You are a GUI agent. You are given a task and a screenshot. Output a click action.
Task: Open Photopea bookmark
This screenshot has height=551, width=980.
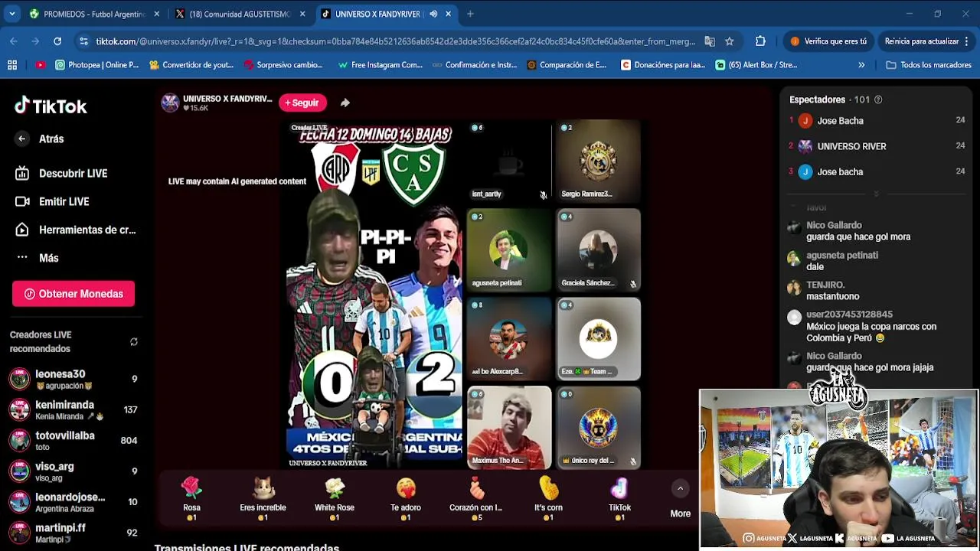(x=96, y=65)
